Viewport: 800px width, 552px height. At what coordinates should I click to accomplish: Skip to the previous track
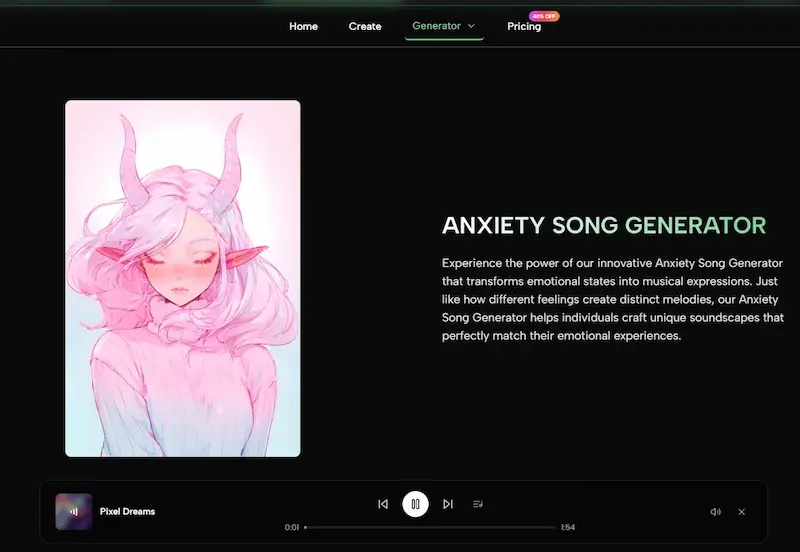(x=383, y=504)
